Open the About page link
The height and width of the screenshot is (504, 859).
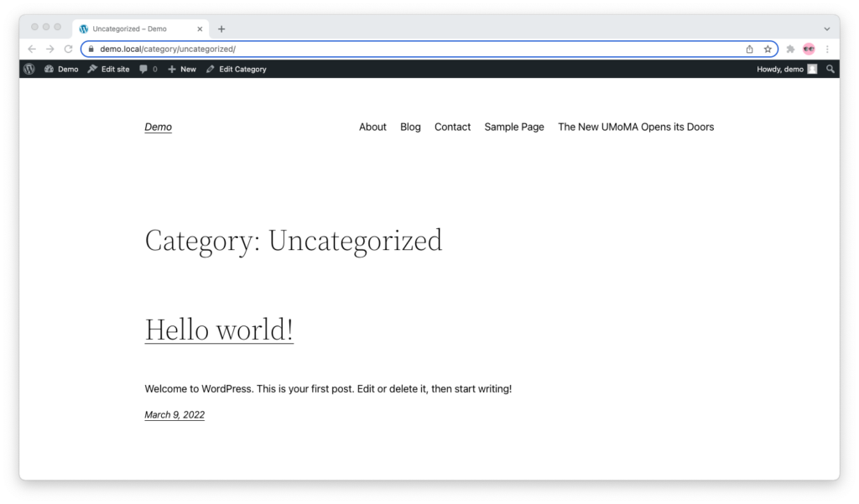372,127
